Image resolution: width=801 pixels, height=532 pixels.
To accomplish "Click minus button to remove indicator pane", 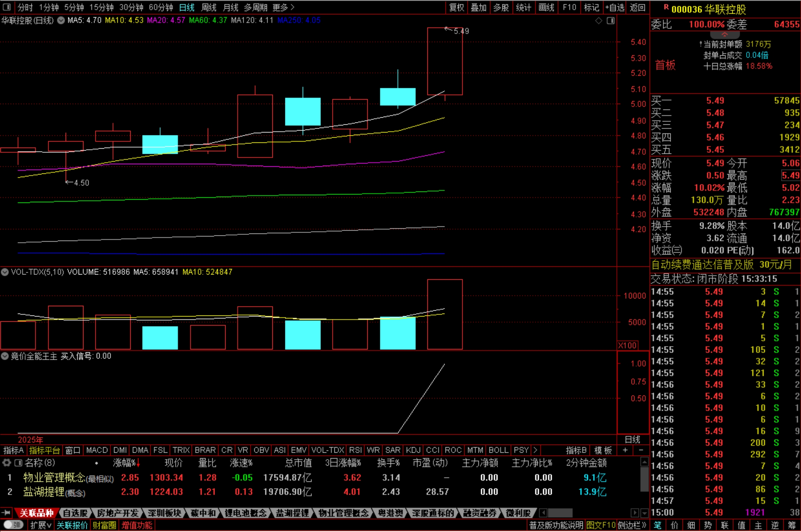I will click(x=641, y=450).
